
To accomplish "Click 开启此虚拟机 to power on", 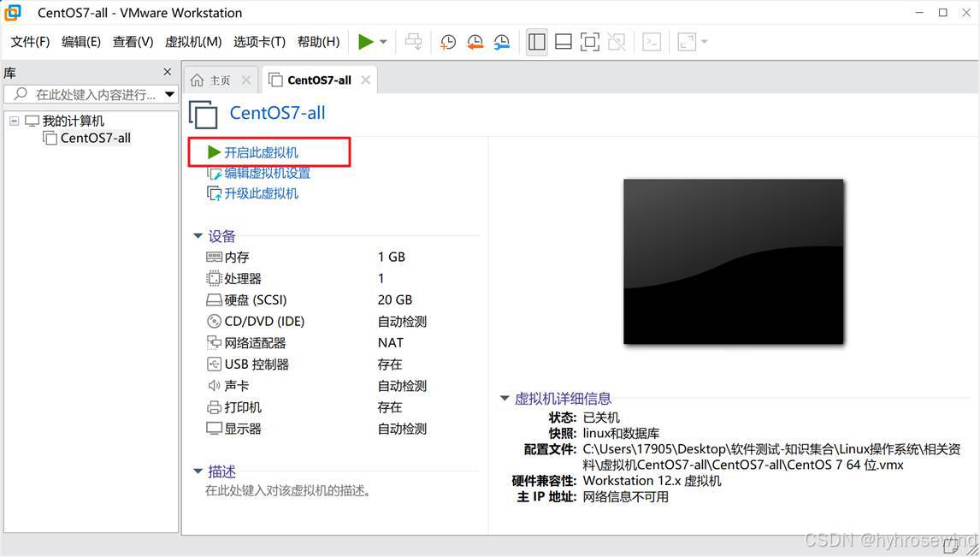I will pyautogui.click(x=262, y=152).
